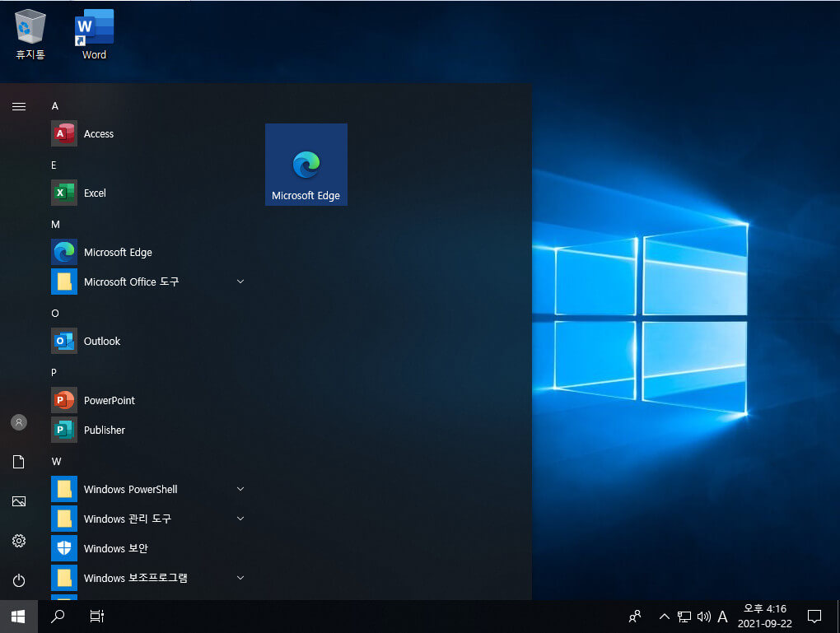
Task: Jump to letter M section header
Action: click(55, 225)
